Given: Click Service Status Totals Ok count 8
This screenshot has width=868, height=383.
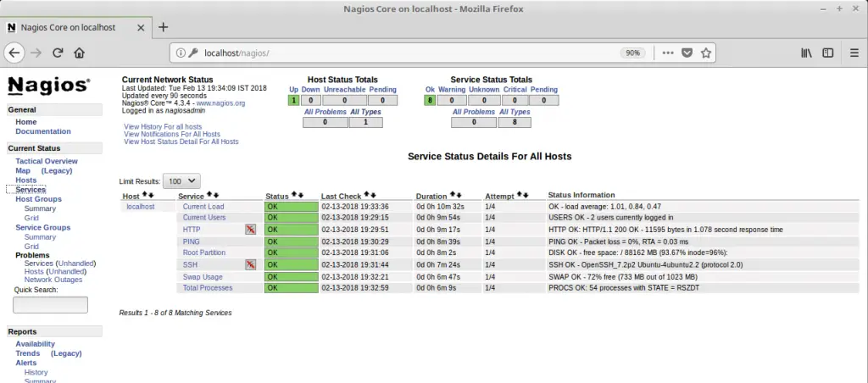Looking at the screenshot, I should (x=430, y=100).
